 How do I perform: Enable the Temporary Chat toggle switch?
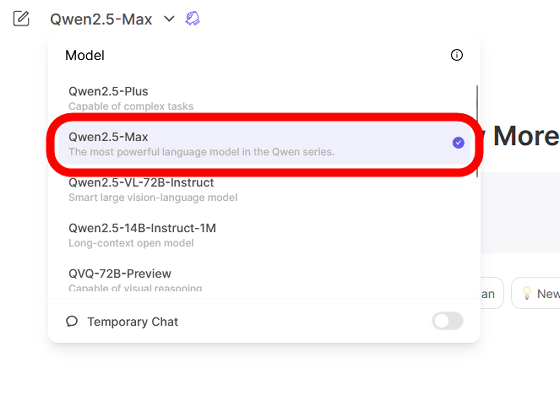(x=447, y=321)
